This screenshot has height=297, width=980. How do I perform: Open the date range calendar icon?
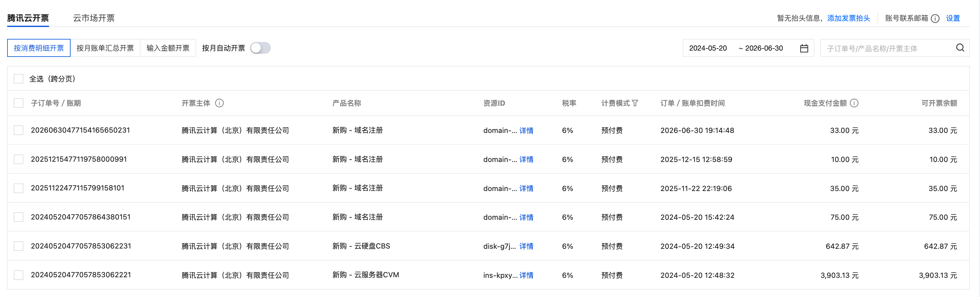804,49
